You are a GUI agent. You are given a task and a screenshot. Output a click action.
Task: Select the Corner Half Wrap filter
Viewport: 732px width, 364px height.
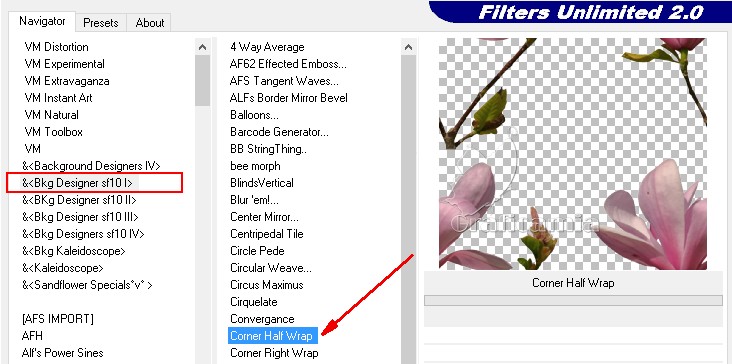pos(271,336)
